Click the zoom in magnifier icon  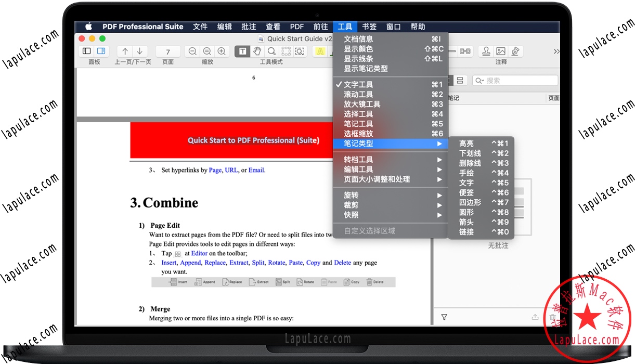tap(222, 51)
